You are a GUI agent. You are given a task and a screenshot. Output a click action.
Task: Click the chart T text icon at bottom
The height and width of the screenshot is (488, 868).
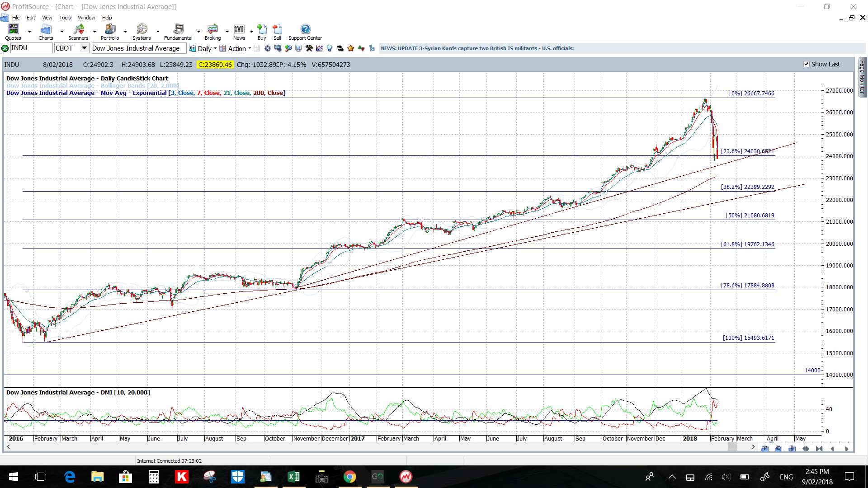click(764, 449)
